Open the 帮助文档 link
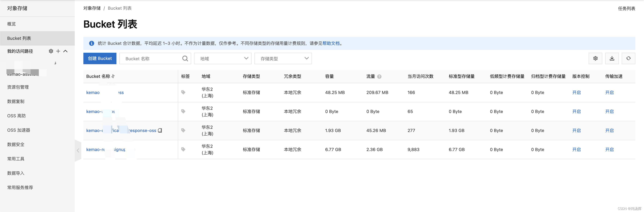Screen dimensions: 644x212 pyautogui.click(x=331, y=43)
